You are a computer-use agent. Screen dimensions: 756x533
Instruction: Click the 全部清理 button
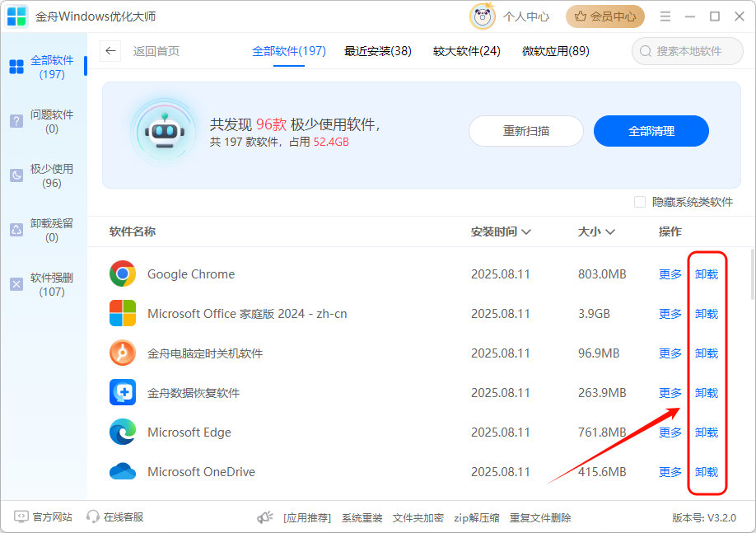click(x=651, y=131)
